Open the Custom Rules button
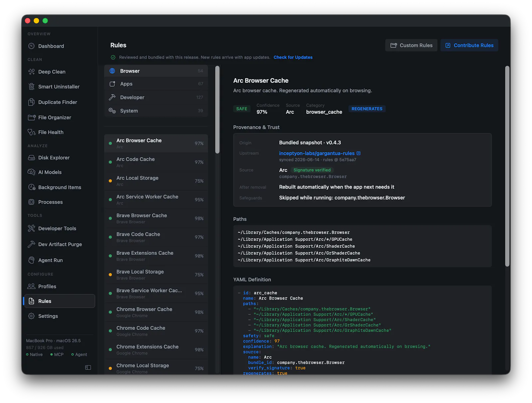This screenshot has height=403, width=532. (411, 45)
